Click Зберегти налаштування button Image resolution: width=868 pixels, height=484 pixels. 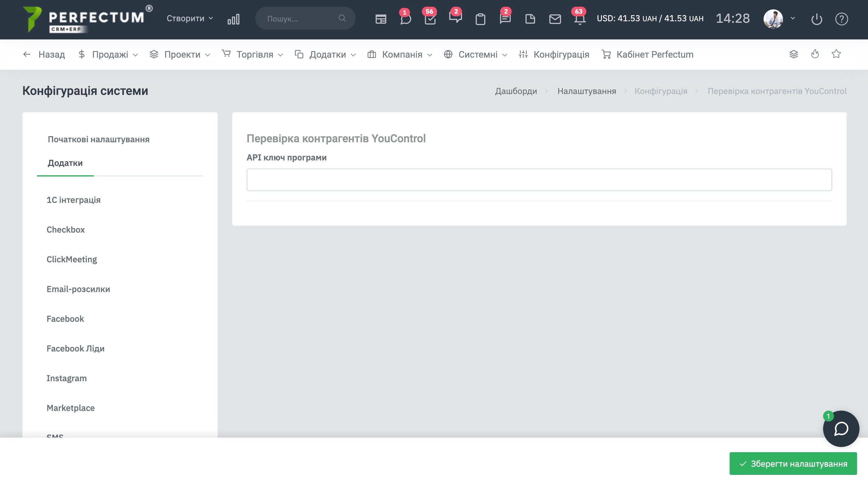coord(793,463)
